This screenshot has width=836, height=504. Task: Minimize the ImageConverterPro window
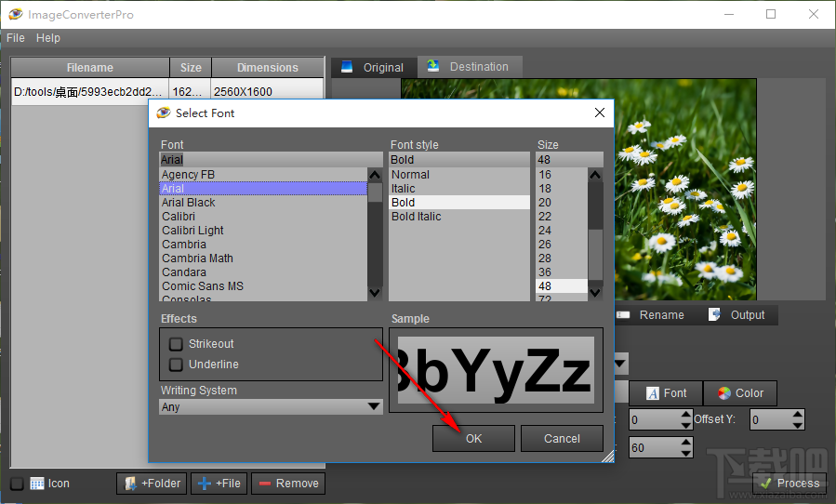tap(729, 14)
